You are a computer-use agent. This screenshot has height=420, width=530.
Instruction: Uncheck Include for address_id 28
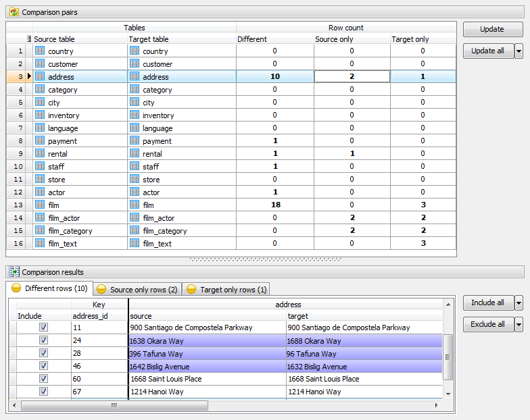pyautogui.click(x=44, y=353)
